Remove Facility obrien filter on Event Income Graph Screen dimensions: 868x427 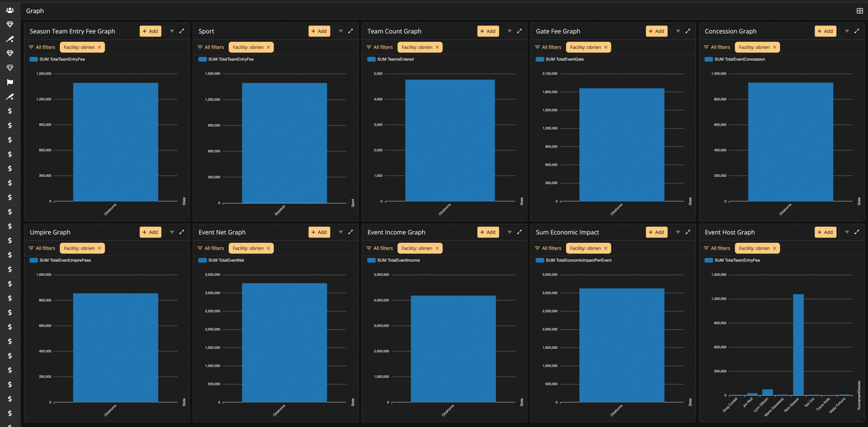(437, 248)
